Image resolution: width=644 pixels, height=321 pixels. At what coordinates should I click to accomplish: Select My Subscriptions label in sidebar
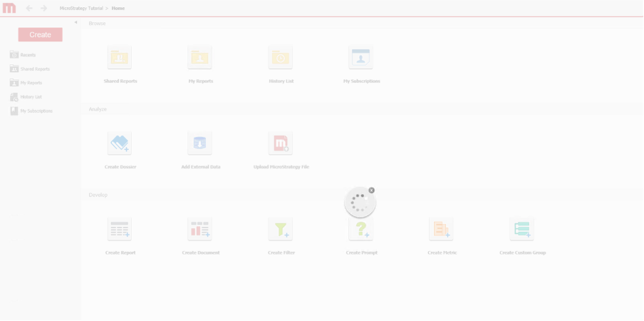point(36,111)
